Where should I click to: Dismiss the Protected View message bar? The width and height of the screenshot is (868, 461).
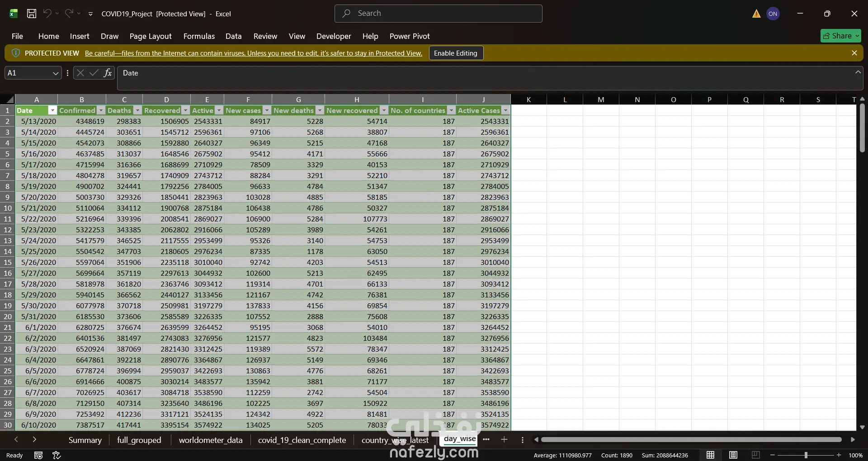coord(854,53)
